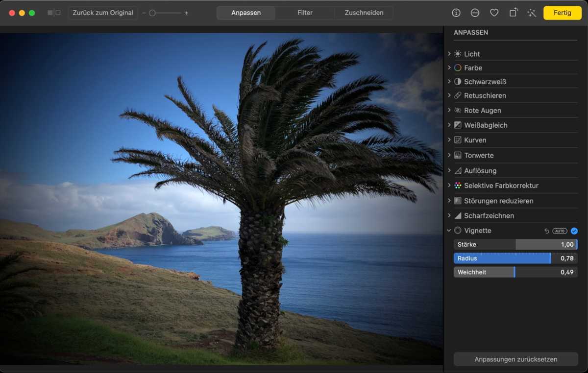588x373 pixels.
Task: Expand the Auflösung section chevron
Action: 449,171
